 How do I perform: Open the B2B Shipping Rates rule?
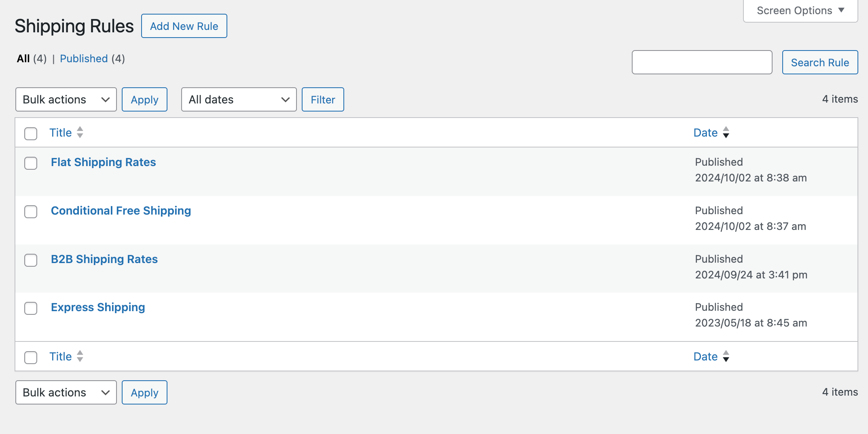[x=104, y=259]
